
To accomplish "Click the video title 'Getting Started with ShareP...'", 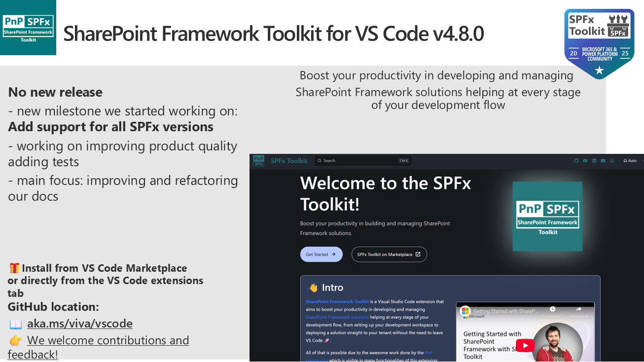I will (505, 311).
